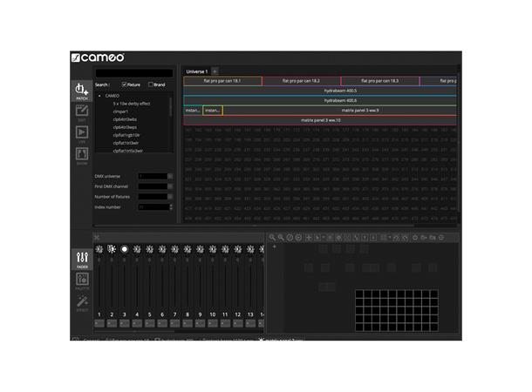Viewport: 532px width, 392px height.
Task: Click the zoom-out magnifier in 2D view toolbar
Action: [x=281, y=238]
